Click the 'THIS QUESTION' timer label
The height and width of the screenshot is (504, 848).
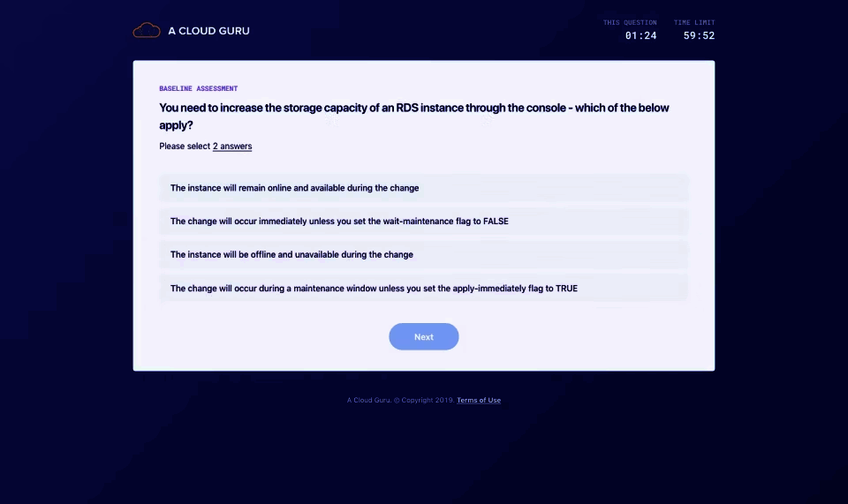pos(630,23)
